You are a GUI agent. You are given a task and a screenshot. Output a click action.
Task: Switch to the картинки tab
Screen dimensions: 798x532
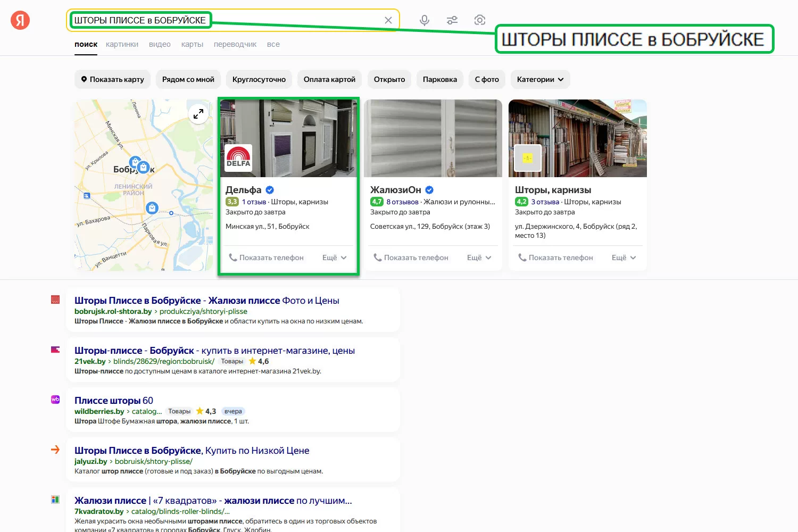(x=122, y=44)
